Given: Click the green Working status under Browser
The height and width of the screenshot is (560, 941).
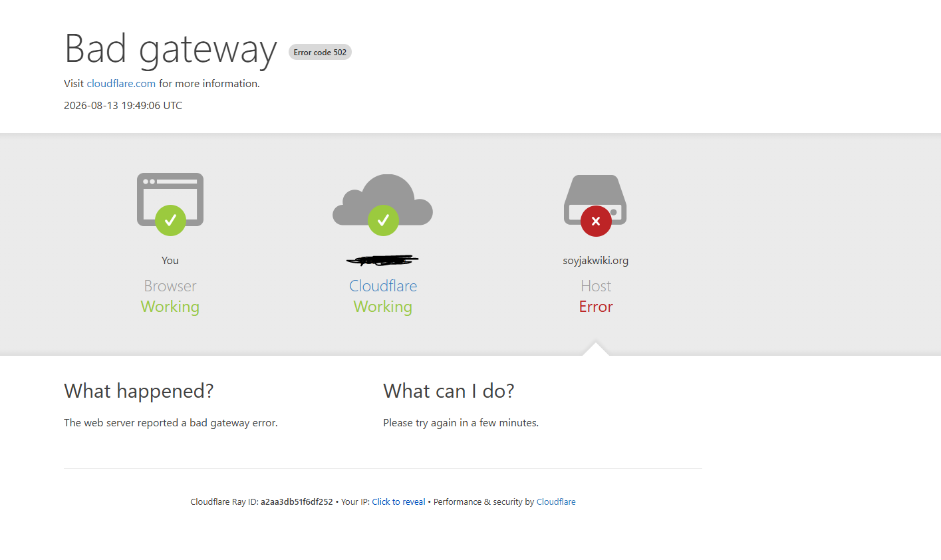Looking at the screenshot, I should point(170,307).
